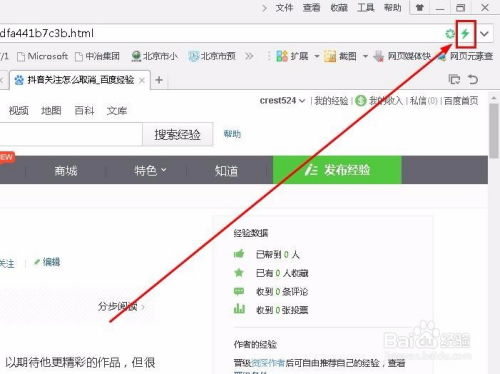The height and width of the screenshot is (374, 500).
Task: Click the undo closed tab arrow icon
Action: (x=473, y=79)
